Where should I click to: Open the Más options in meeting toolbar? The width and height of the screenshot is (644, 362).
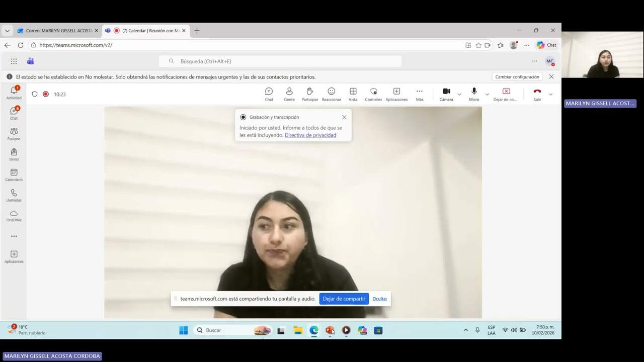pos(419,94)
